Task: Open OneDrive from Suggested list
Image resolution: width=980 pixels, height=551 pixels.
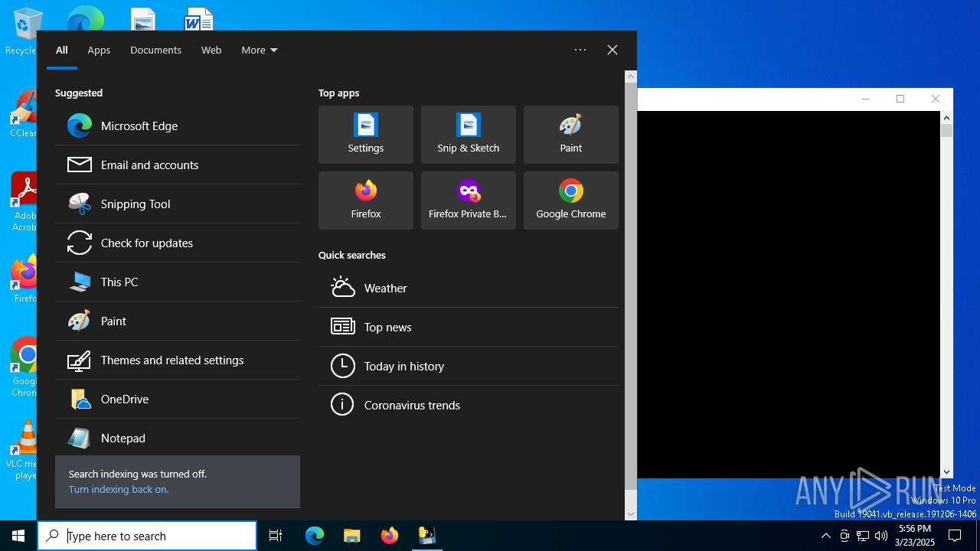Action: 178,399
